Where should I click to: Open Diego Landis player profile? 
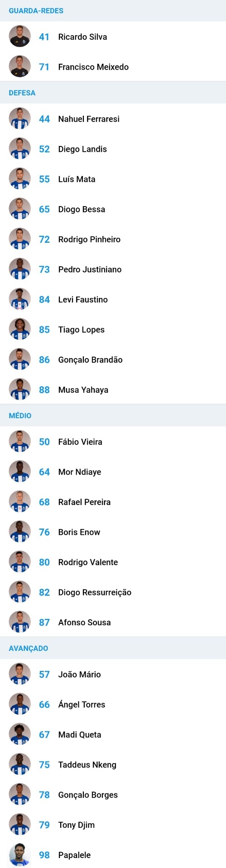(x=113, y=149)
